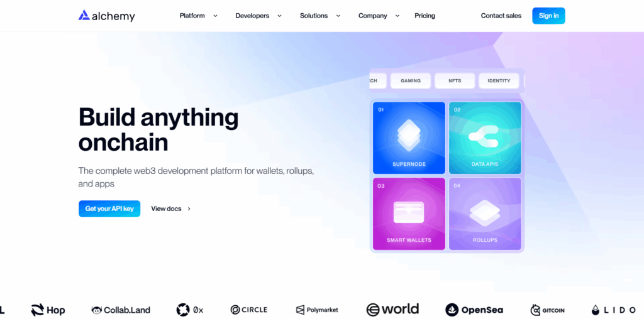The width and height of the screenshot is (644, 319).
Task: Click the Hop logo
Action: 48,310
